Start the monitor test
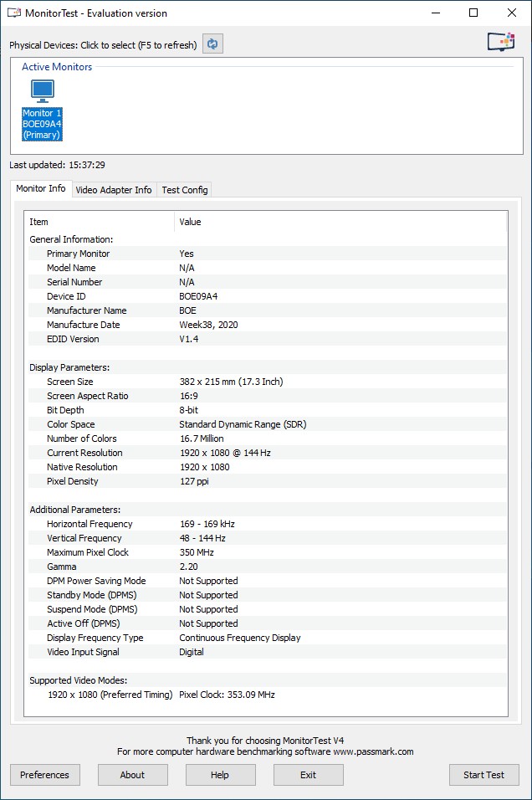532x800 pixels. point(483,775)
